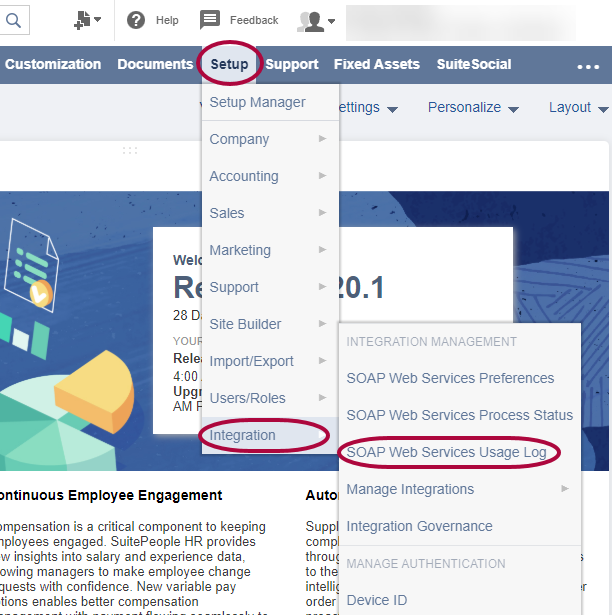Open the Fixed Assets tab

tap(376, 65)
